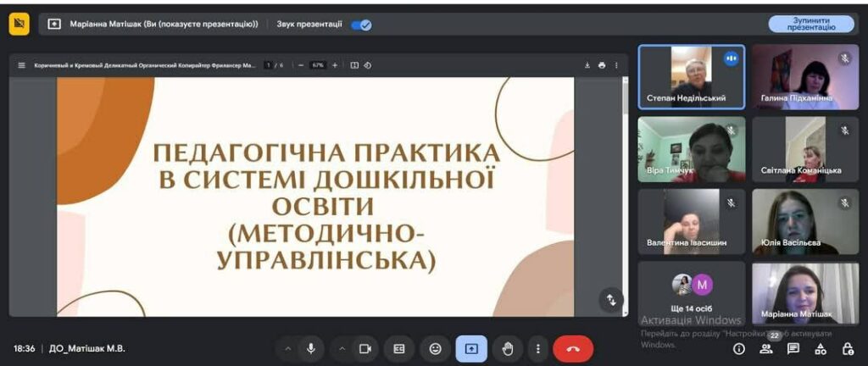Hang up the call
The height and width of the screenshot is (366, 868).
(x=572, y=348)
